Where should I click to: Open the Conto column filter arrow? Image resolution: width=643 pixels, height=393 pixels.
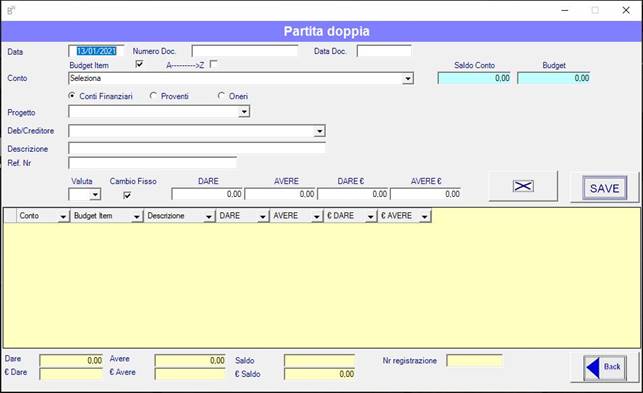pos(64,216)
